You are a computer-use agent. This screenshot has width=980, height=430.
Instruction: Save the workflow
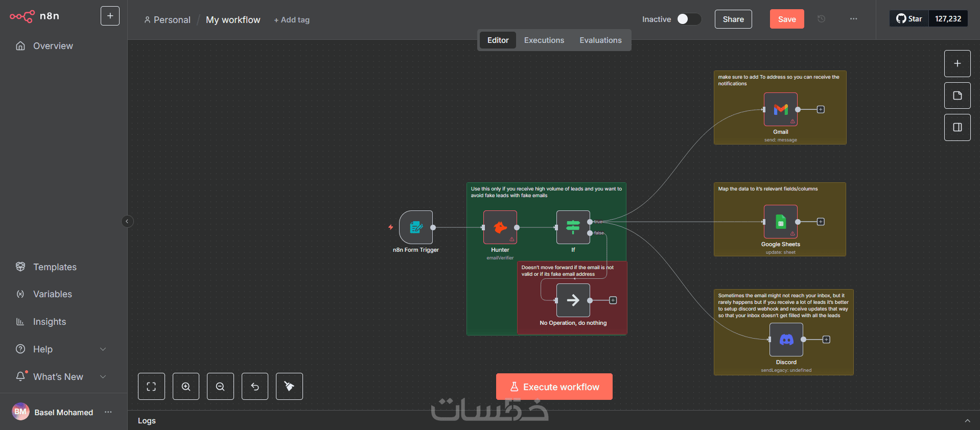pyautogui.click(x=787, y=19)
